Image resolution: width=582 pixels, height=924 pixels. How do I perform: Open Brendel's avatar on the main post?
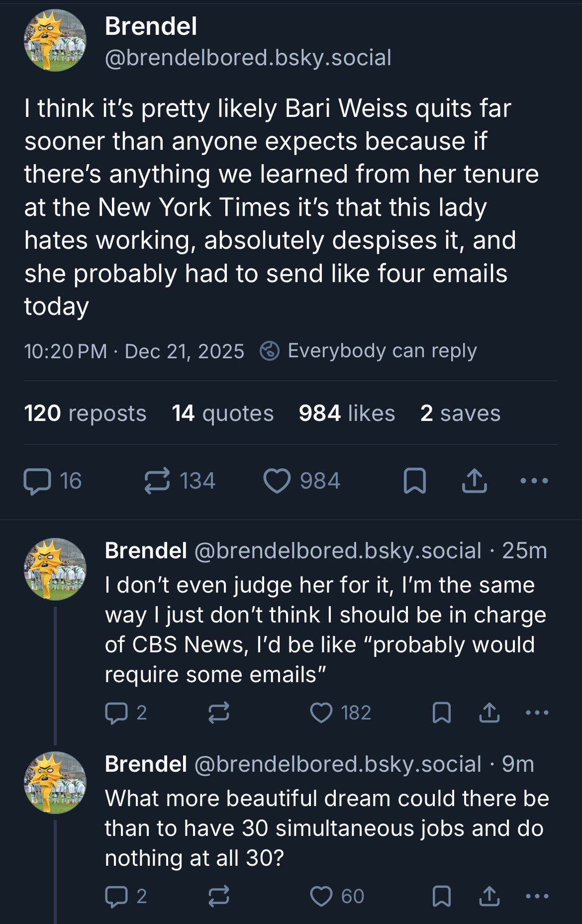tap(55, 41)
